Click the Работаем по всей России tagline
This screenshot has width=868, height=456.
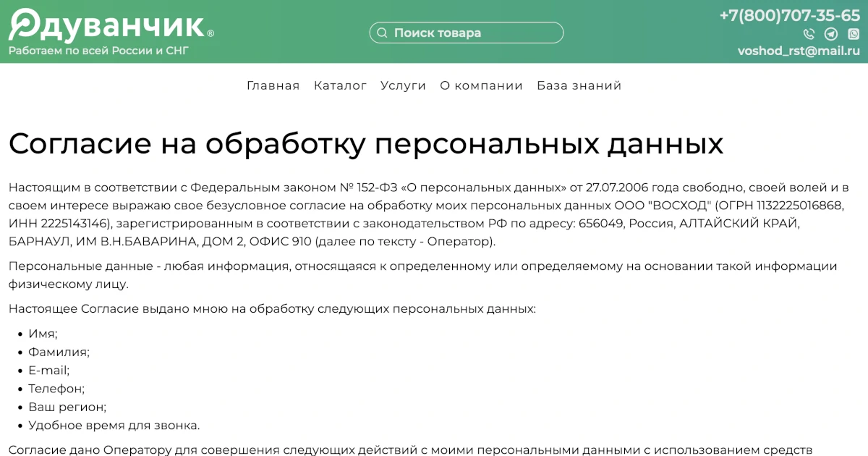click(98, 51)
